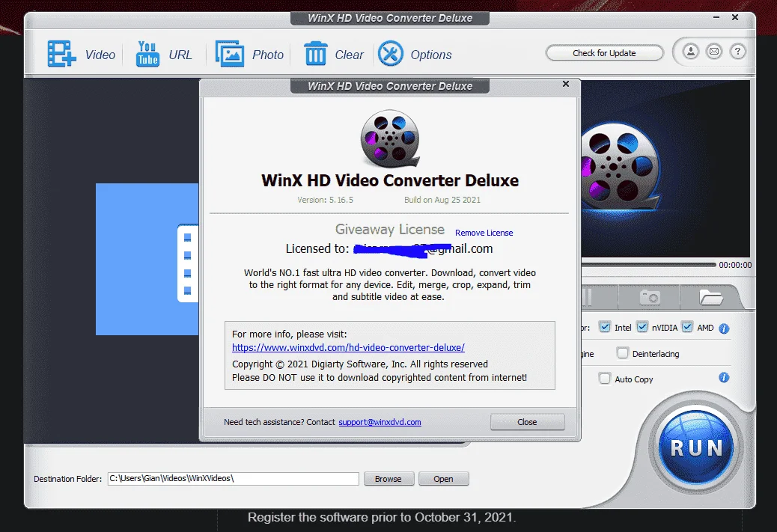The image size is (777, 532).
Task: Toggle the AMD hardware acceleration checkbox
Action: click(x=687, y=328)
